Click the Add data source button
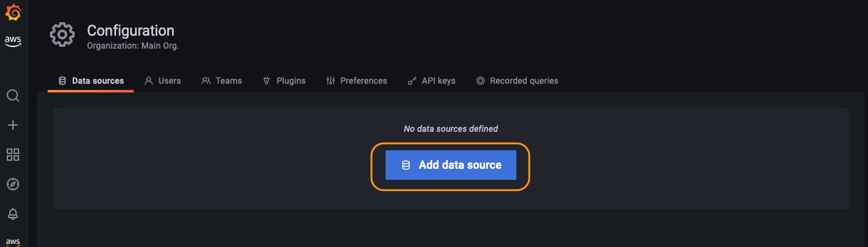The height and width of the screenshot is (247, 868). coord(450,165)
